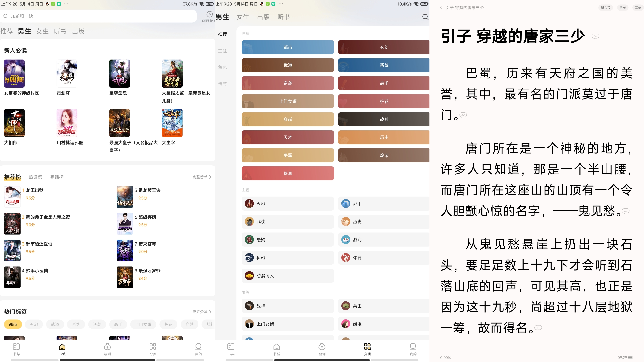Open the 龙王出狱 book cover
644x362 pixels.
(12, 197)
